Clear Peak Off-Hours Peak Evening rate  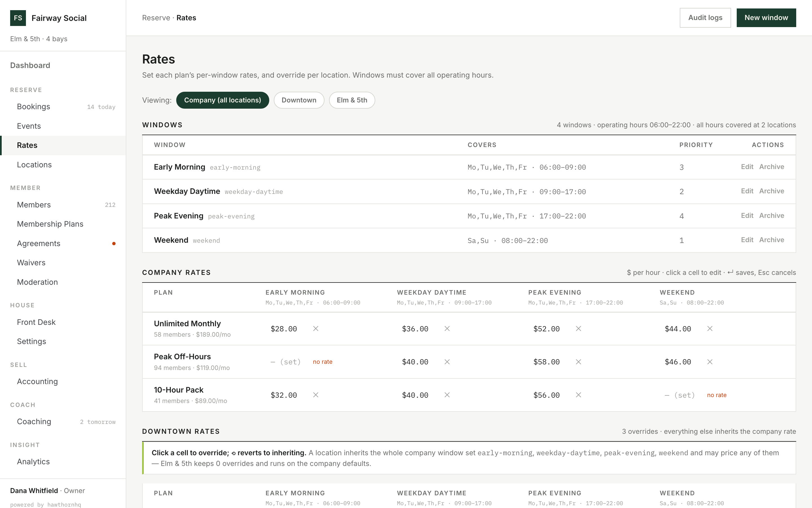point(579,362)
